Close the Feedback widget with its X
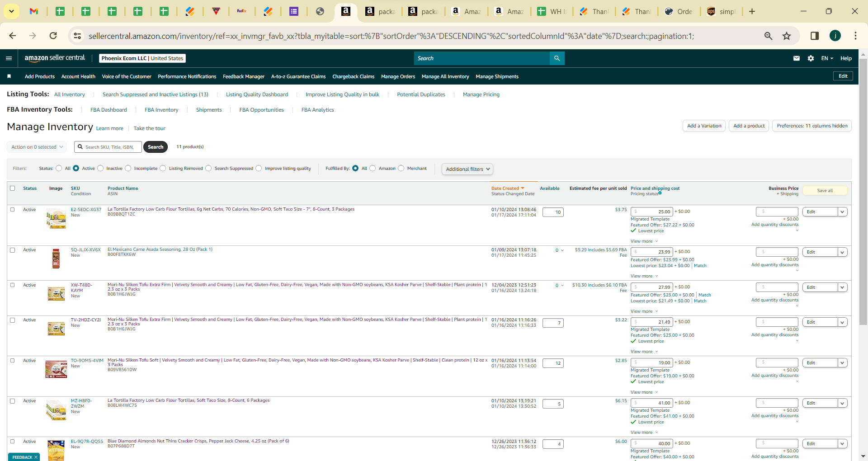The height and width of the screenshot is (461, 868). click(36, 457)
